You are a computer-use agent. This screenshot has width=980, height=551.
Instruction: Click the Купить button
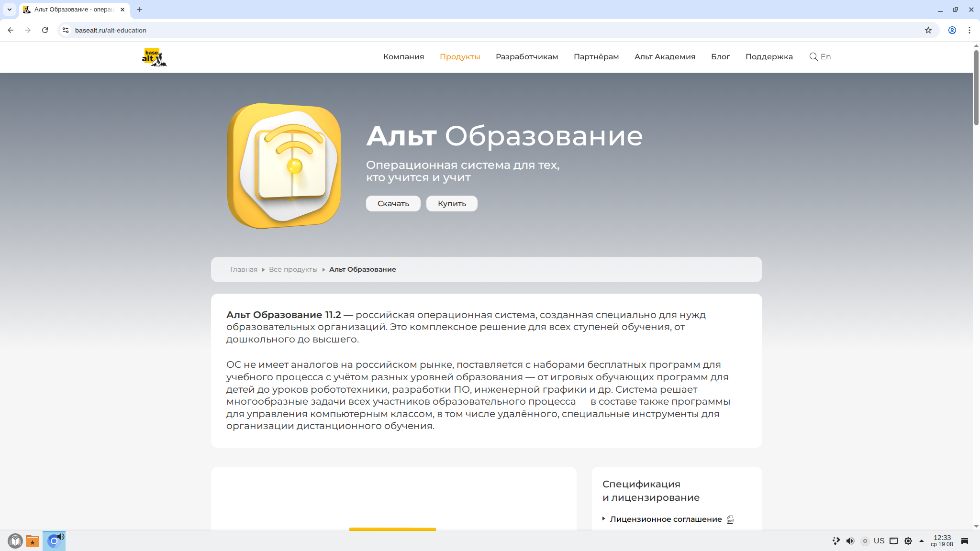click(x=452, y=204)
